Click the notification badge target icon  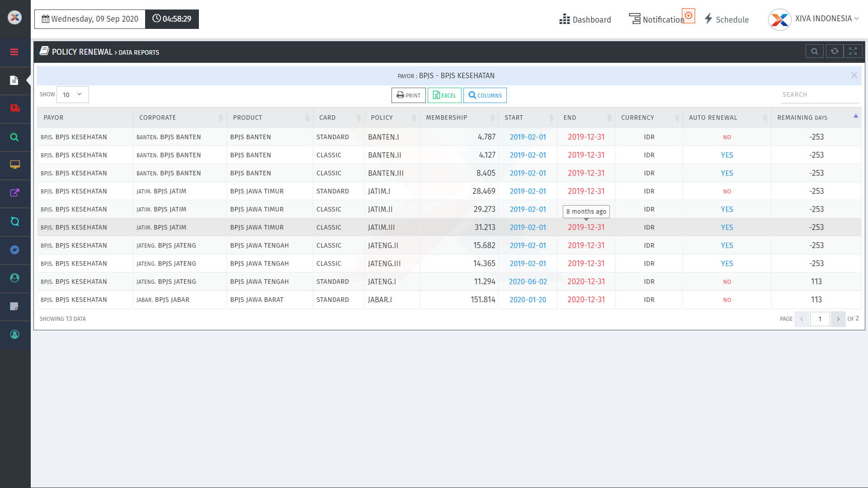tap(689, 16)
